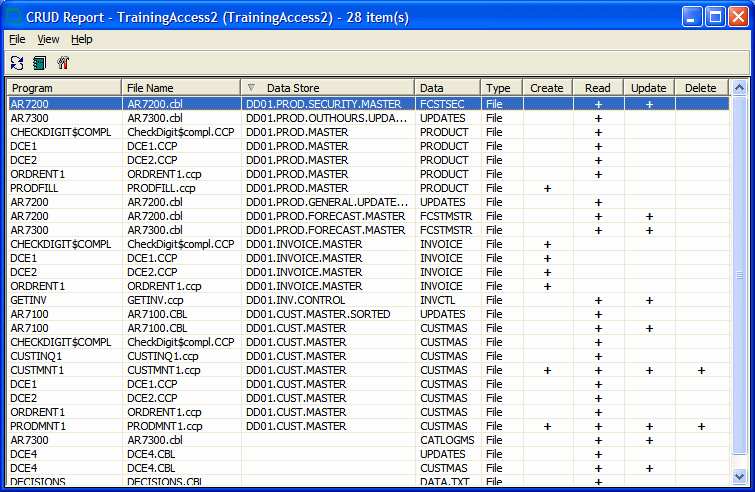Toggle sort arrow on Data Store column
The image size is (755, 492).
pos(251,88)
